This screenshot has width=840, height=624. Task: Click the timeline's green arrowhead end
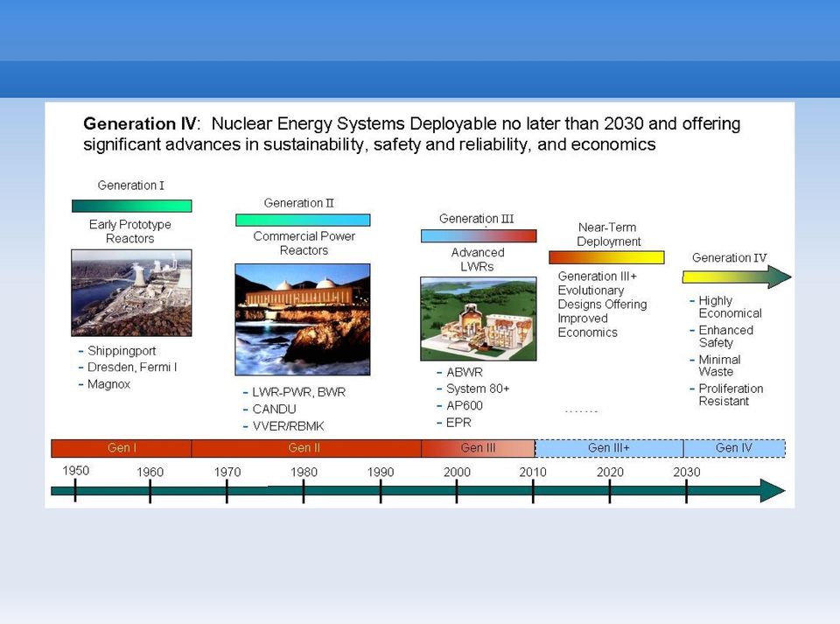(773, 491)
